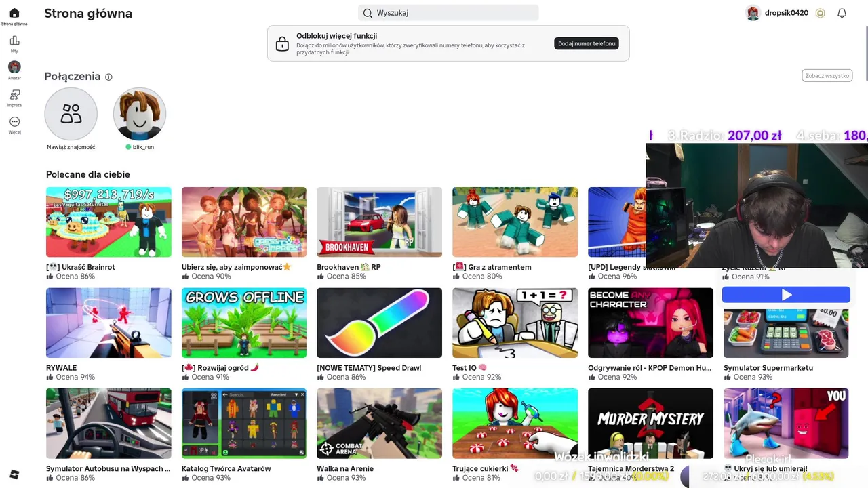
Task: Click the magnifier icon in search bar
Action: (x=368, y=13)
